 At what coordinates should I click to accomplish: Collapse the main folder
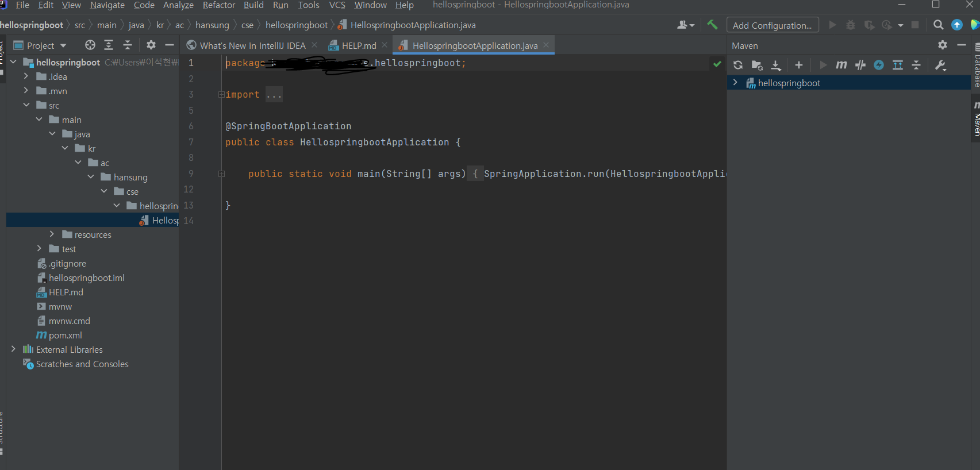click(39, 119)
